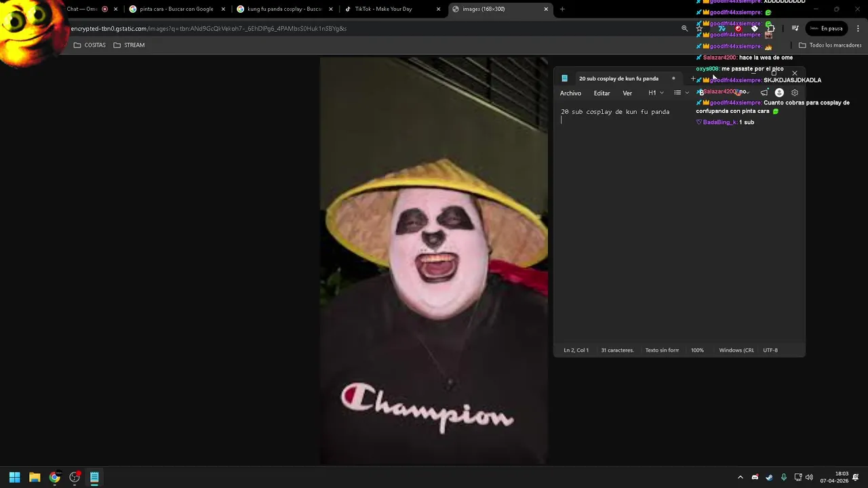Close the 'pinta cara' Google tab

coord(223,9)
